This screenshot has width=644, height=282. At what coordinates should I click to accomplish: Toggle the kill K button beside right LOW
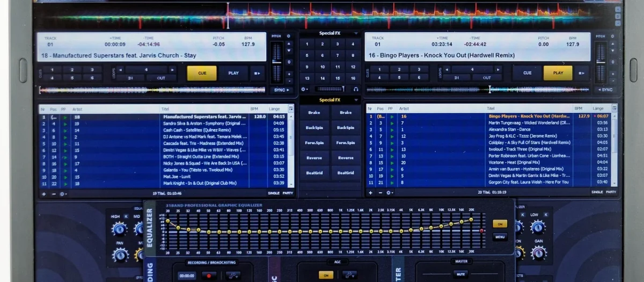[546, 214]
